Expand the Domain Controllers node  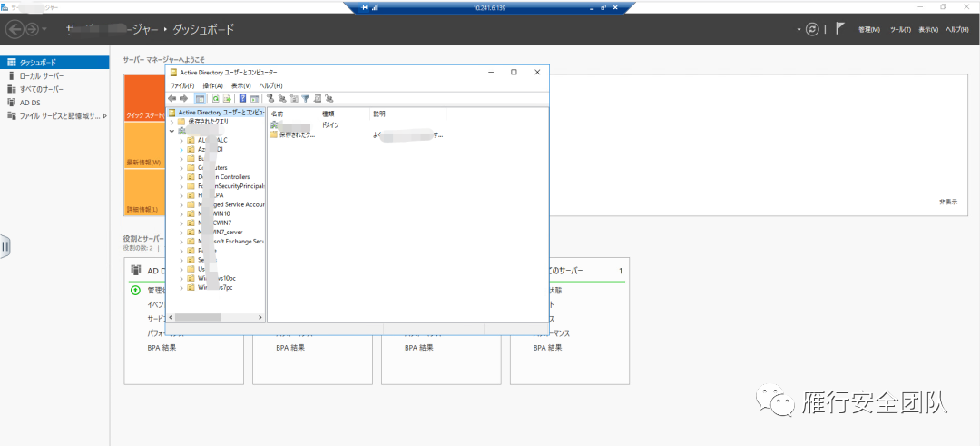click(181, 176)
